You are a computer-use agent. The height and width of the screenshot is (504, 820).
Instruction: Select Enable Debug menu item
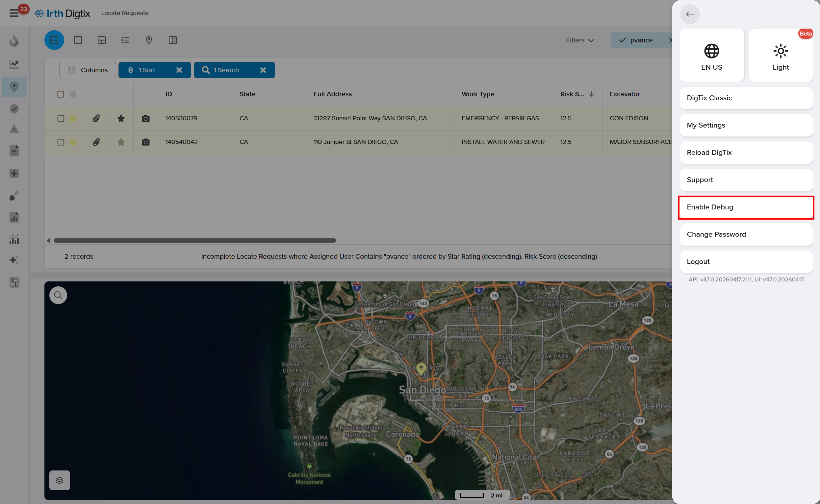[746, 207]
